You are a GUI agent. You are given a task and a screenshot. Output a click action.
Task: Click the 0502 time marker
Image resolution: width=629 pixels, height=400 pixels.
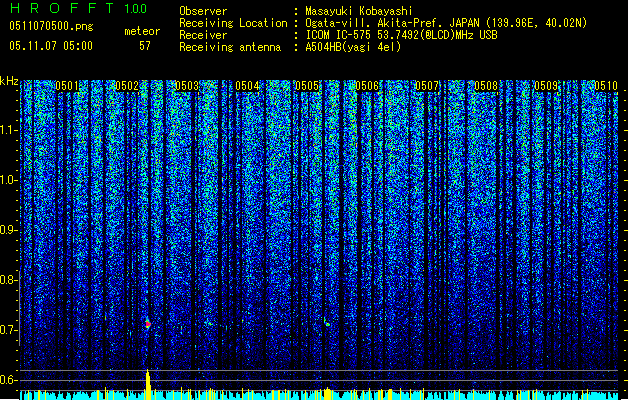tap(127, 86)
